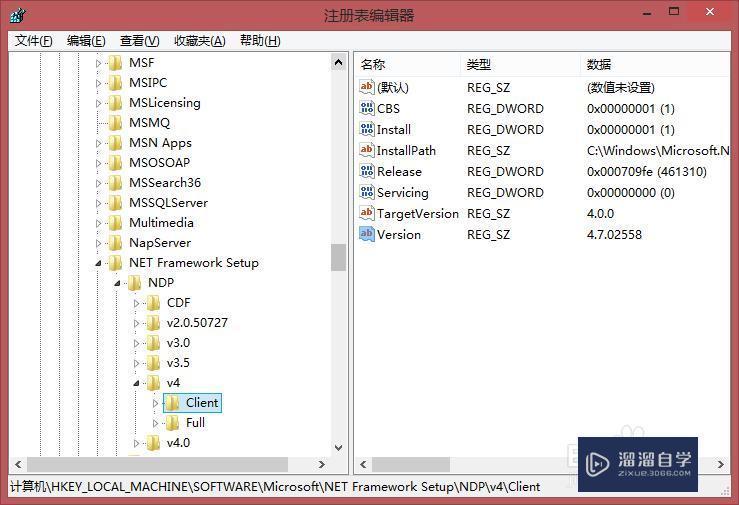739x505 pixels.
Task: Expand the MSIPC tree node
Action: [x=98, y=83]
